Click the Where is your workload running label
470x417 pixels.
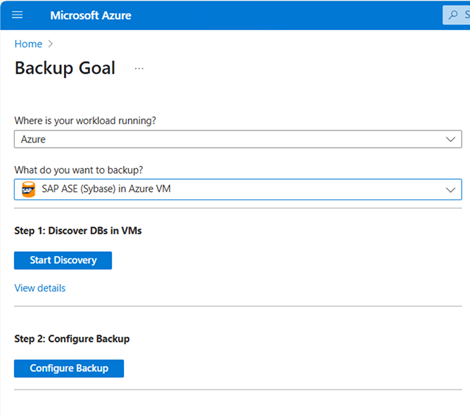click(x=85, y=120)
